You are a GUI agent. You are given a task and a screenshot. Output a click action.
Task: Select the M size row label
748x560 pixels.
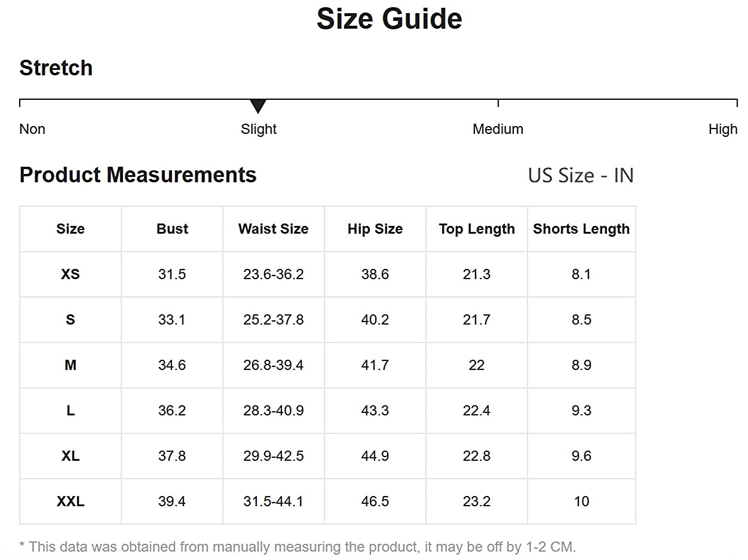[70, 365]
